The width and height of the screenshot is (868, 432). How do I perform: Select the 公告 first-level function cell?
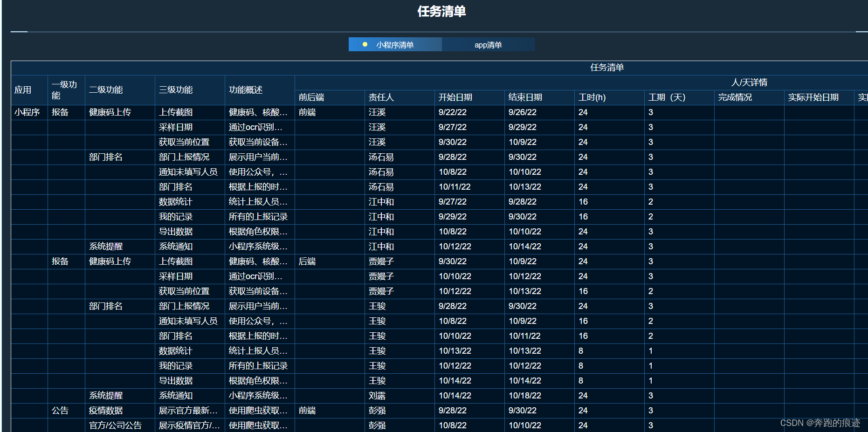(66, 411)
